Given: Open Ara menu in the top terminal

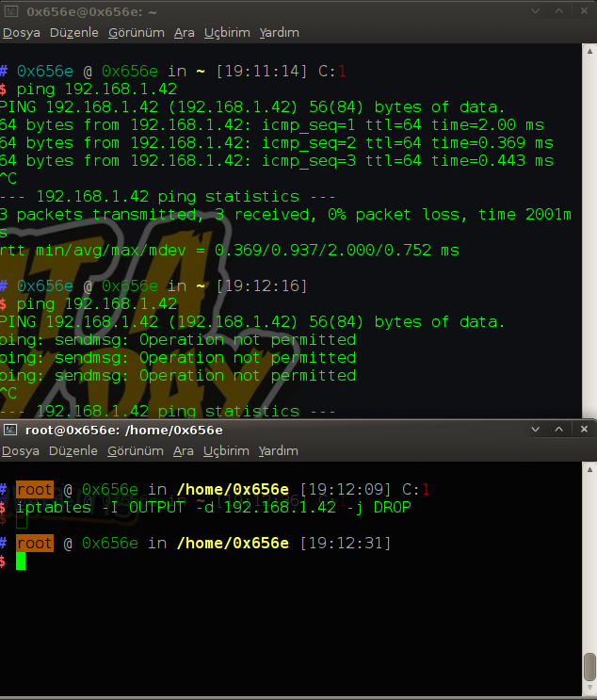Looking at the screenshot, I should [185, 32].
